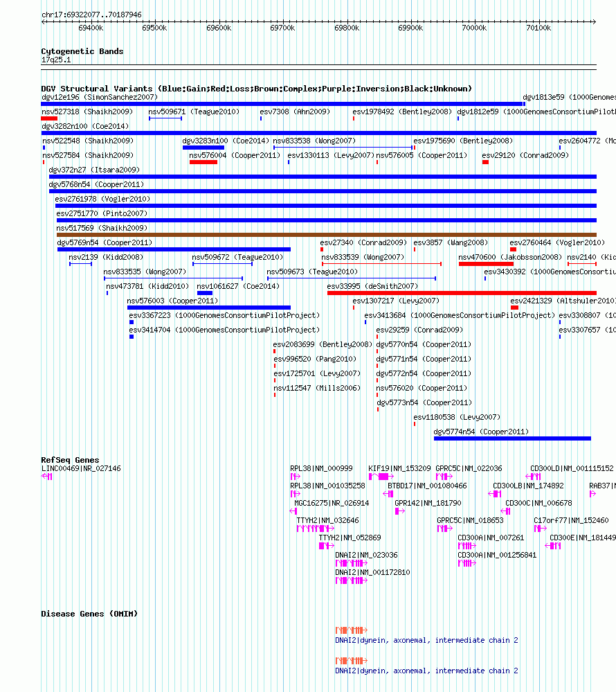
Task: Click esv996520 (Pang2010) label
Action: pos(315,360)
